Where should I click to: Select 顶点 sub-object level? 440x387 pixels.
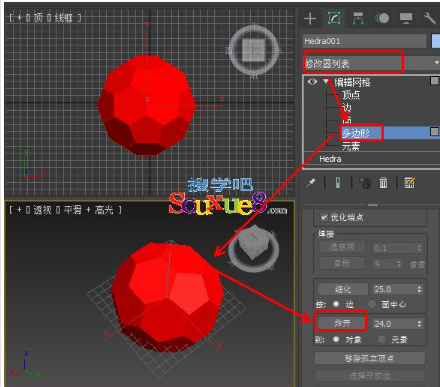[351, 95]
